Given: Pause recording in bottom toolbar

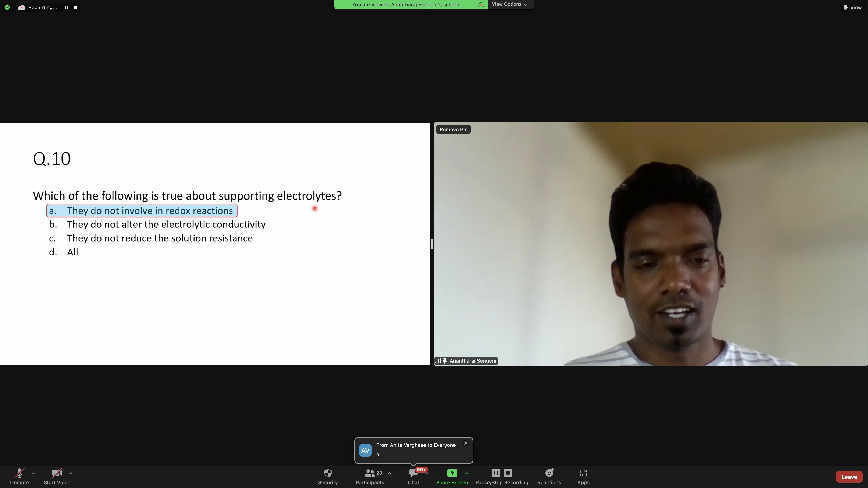Looking at the screenshot, I should point(496,473).
